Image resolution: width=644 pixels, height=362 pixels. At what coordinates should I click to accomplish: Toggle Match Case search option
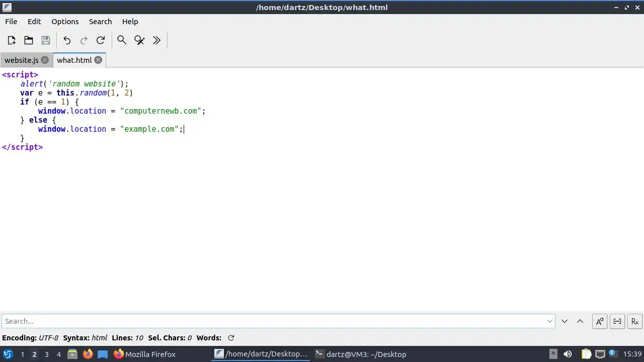pos(600,321)
